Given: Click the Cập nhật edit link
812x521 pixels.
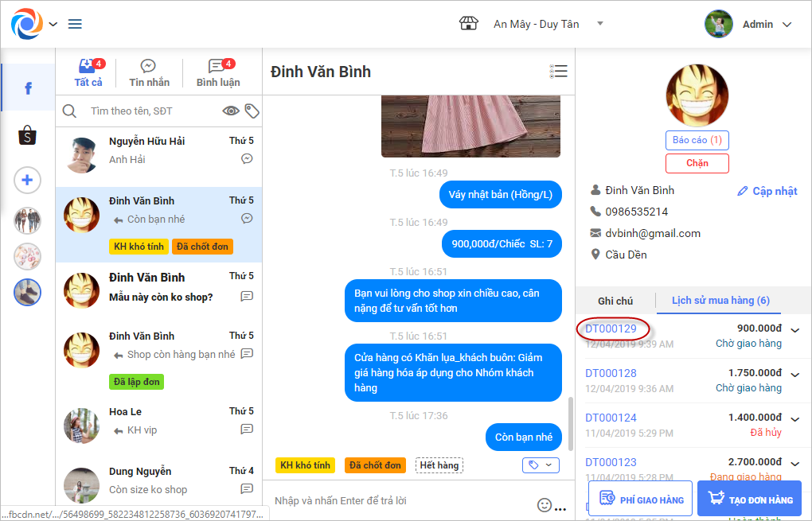Looking at the screenshot, I should tap(767, 191).
